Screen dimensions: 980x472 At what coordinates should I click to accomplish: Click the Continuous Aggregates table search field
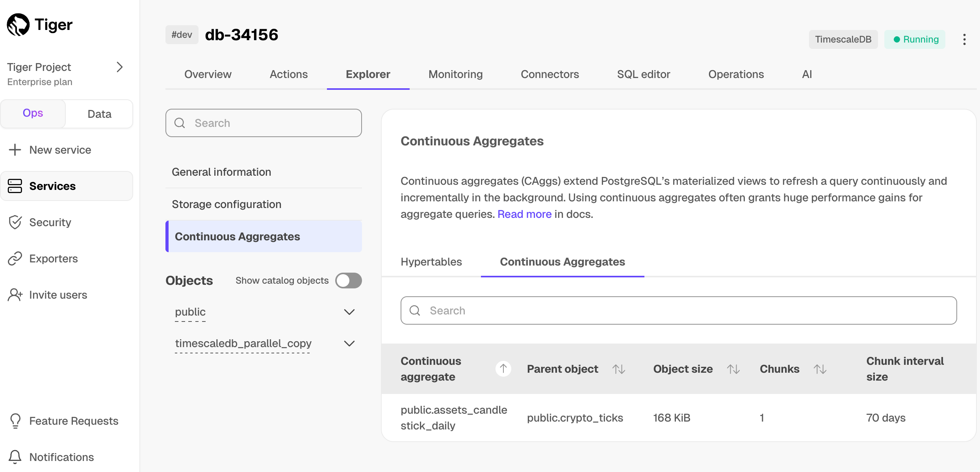click(678, 310)
